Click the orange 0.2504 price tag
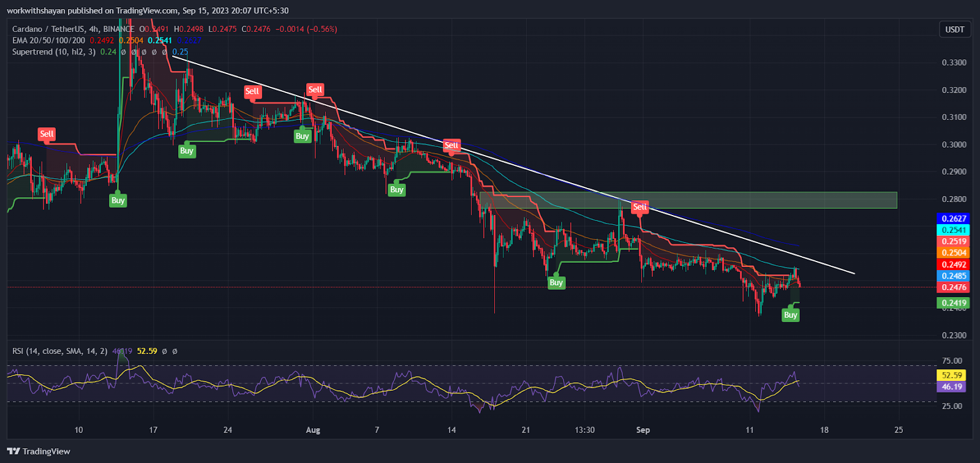Viewport: 980px width, 463px height. click(x=954, y=252)
